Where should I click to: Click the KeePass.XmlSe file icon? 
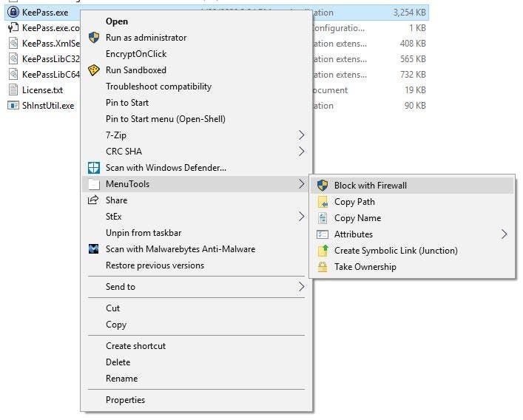tap(13, 44)
